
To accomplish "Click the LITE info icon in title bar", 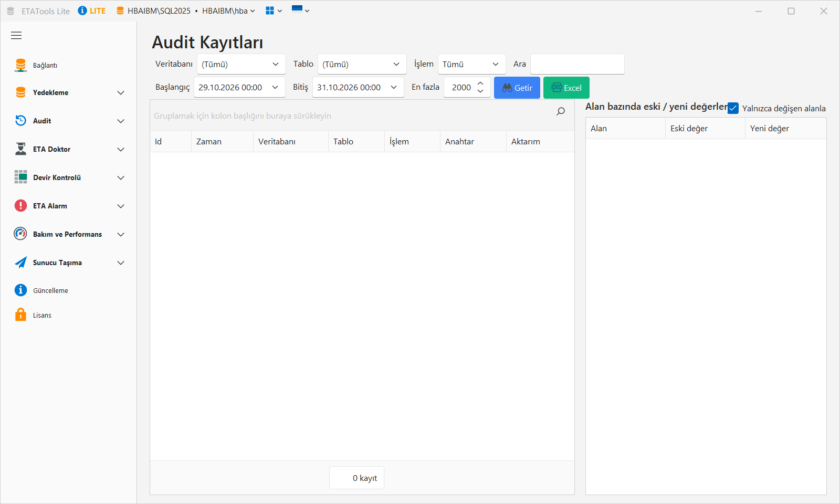I will point(82,10).
